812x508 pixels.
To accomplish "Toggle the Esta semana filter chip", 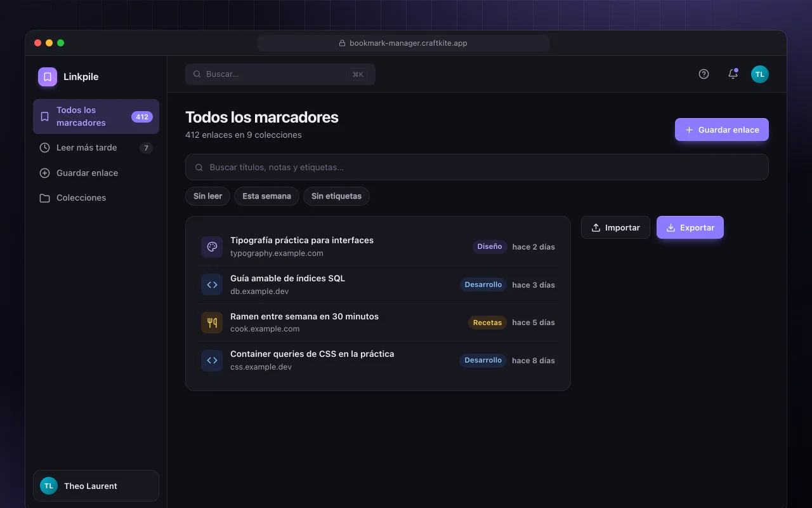I will coord(266,196).
